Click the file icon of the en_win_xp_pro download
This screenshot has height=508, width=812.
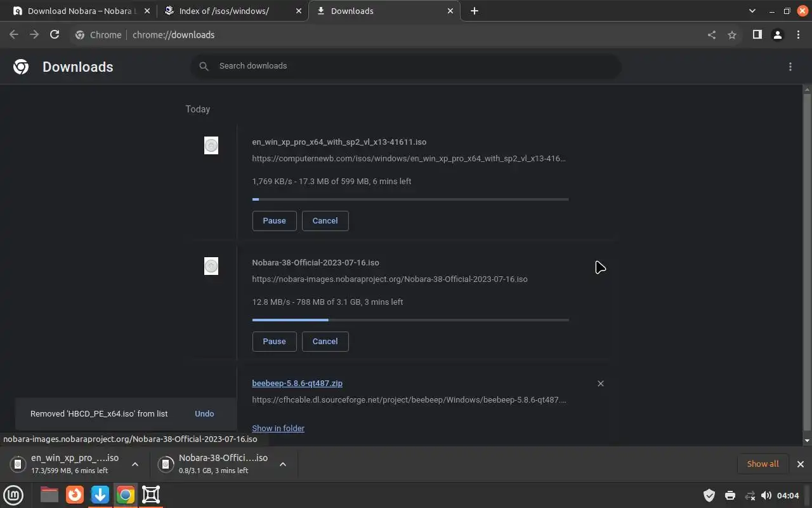pos(211,145)
